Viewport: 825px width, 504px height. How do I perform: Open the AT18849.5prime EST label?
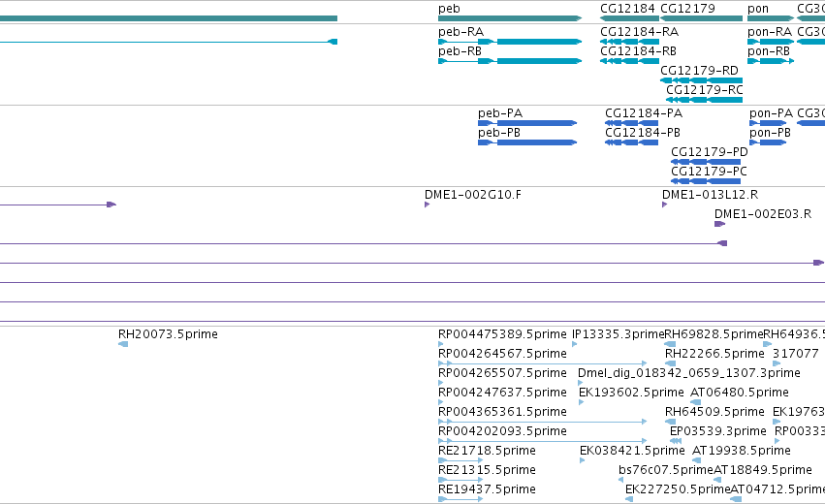coord(763,470)
